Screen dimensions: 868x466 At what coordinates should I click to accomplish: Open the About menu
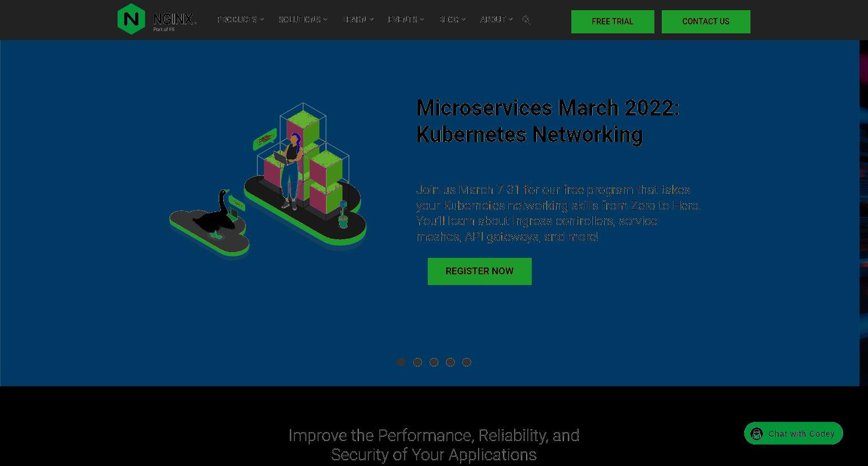pyautogui.click(x=493, y=20)
